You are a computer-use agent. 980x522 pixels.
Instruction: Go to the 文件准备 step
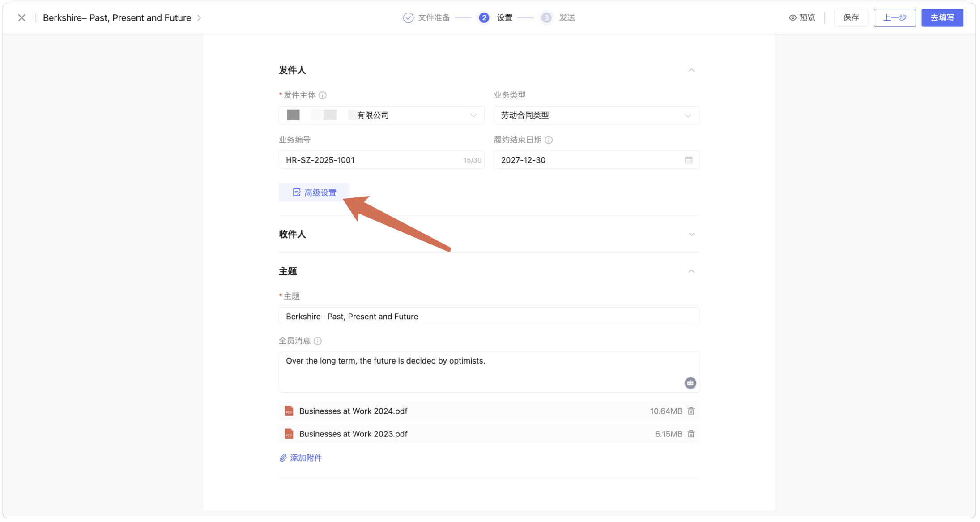[x=426, y=18]
